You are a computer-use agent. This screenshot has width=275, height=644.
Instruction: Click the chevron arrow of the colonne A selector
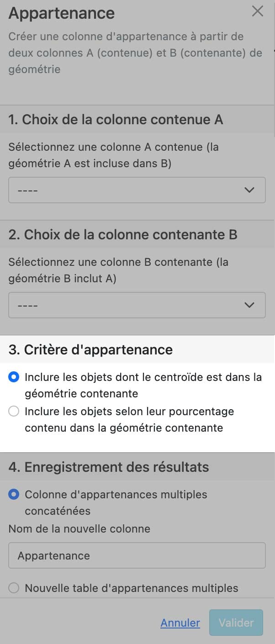249,190
